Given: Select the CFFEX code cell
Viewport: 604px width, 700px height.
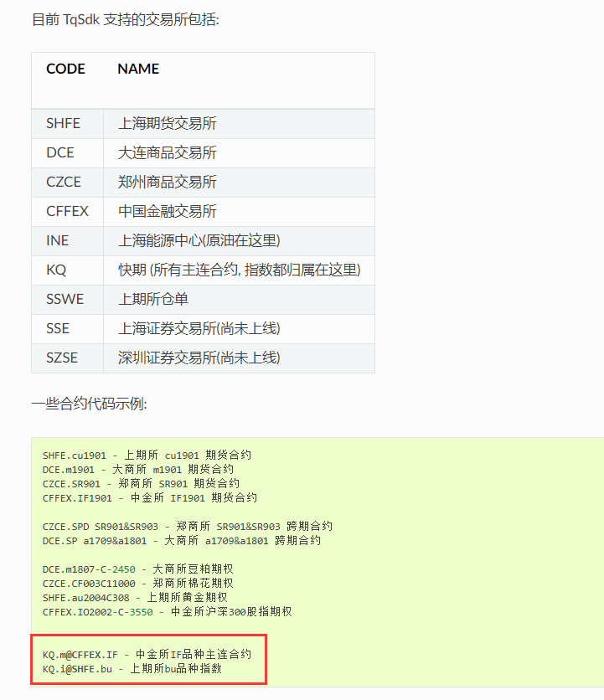Looking at the screenshot, I should [x=68, y=212].
